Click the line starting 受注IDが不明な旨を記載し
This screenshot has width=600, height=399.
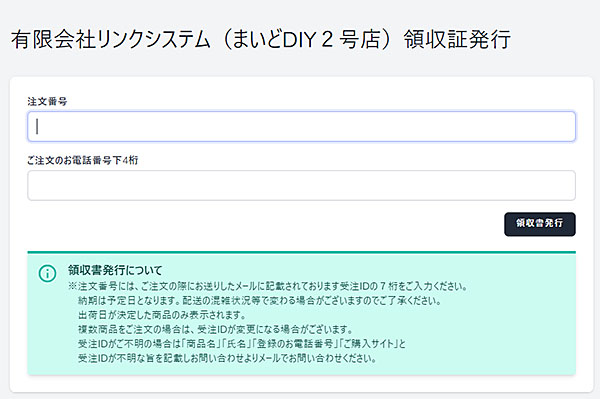(227, 358)
